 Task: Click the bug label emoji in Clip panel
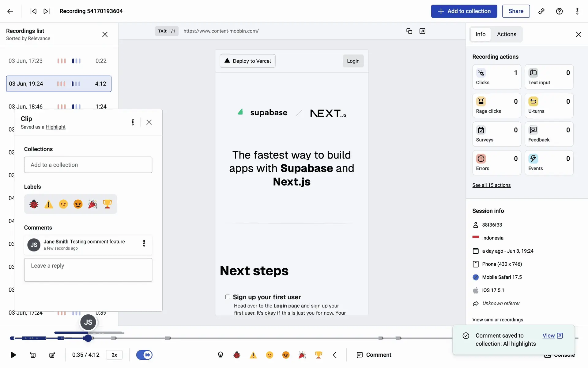coord(34,204)
